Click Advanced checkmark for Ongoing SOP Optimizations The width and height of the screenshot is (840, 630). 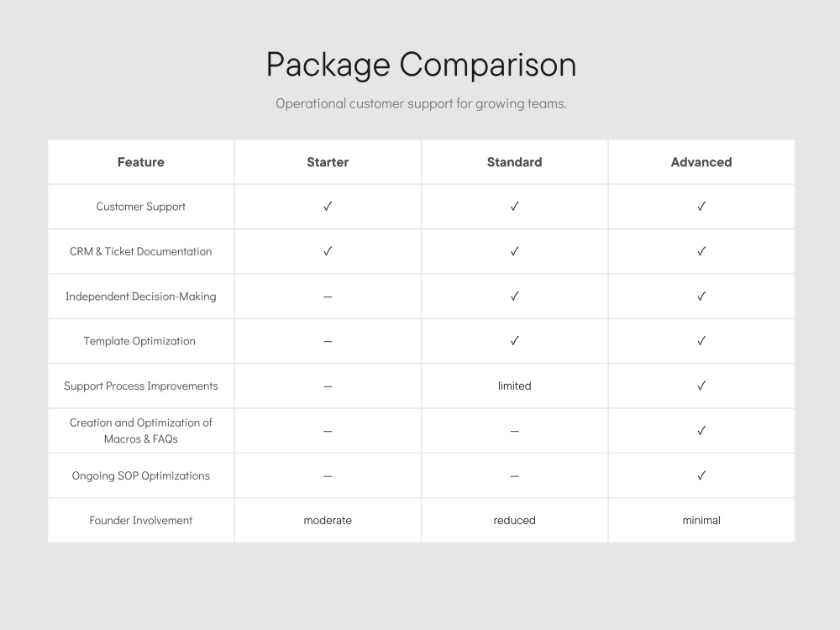tap(701, 475)
